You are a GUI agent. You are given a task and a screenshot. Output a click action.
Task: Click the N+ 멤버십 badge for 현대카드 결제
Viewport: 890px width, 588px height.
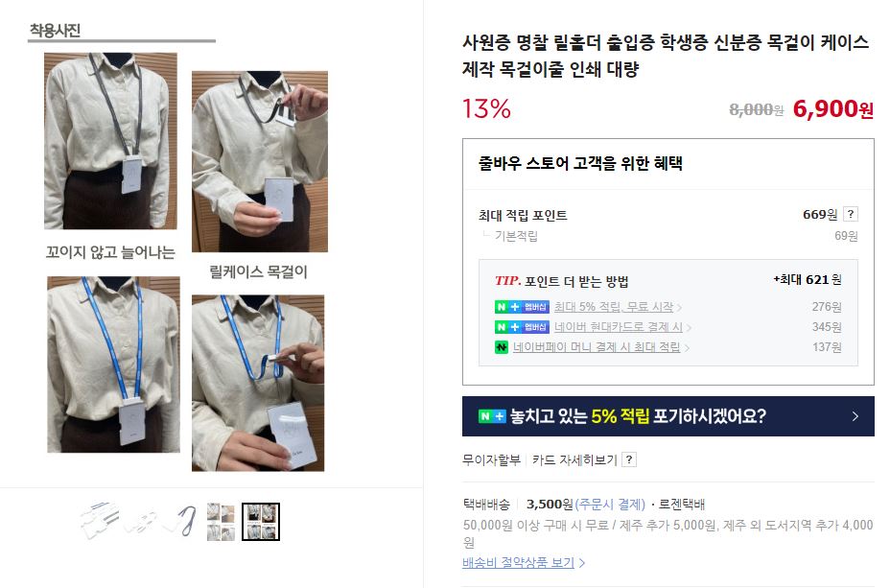[x=522, y=327]
